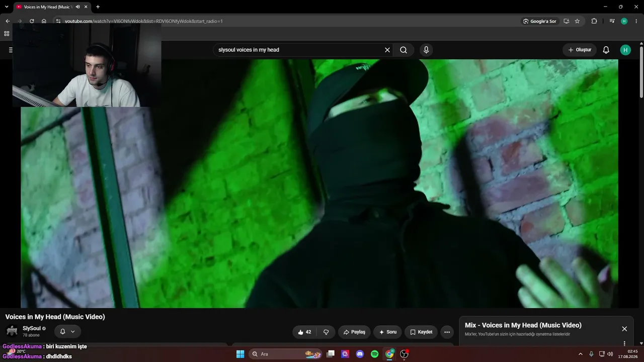Open the apps grid in the bookmarks bar
The width and height of the screenshot is (644, 362).
click(x=7, y=34)
